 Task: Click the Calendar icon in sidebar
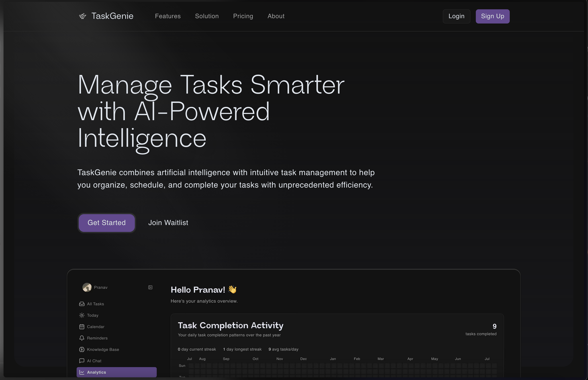point(82,326)
